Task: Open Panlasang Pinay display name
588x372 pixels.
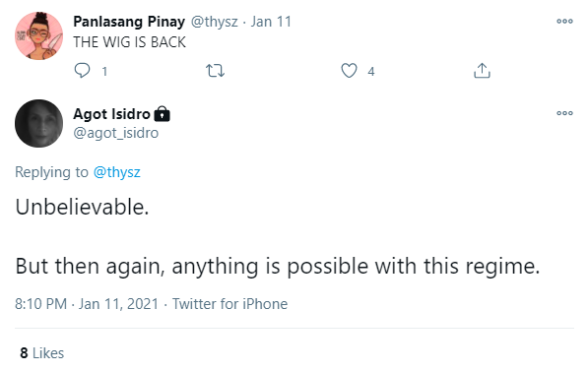Action: coord(129,22)
